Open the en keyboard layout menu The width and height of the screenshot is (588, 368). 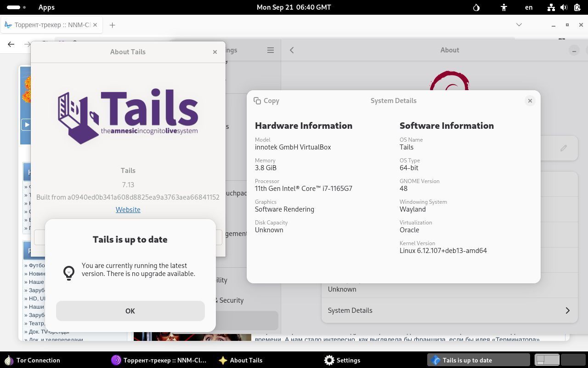(x=529, y=7)
